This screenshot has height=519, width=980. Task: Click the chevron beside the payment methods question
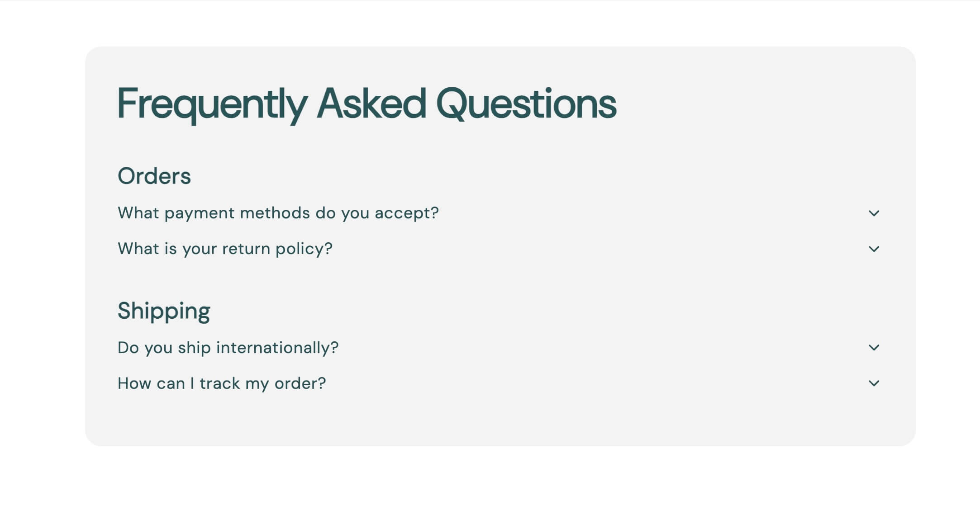coord(874,213)
